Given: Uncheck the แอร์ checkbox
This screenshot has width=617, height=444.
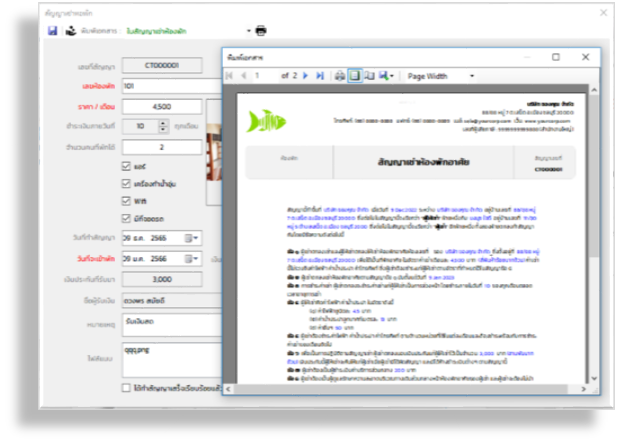Looking at the screenshot, I should [x=126, y=167].
